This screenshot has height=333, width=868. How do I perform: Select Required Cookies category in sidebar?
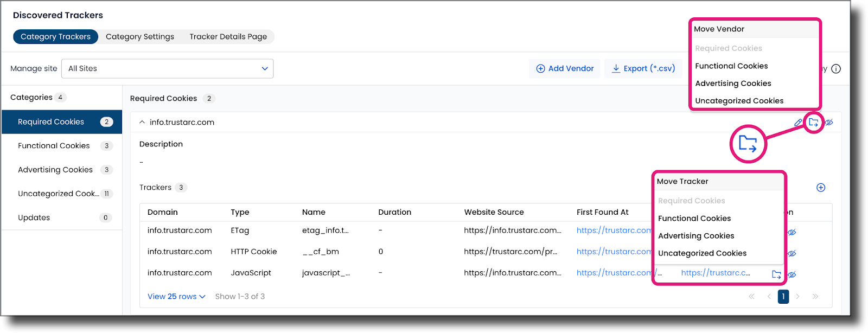pos(62,121)
